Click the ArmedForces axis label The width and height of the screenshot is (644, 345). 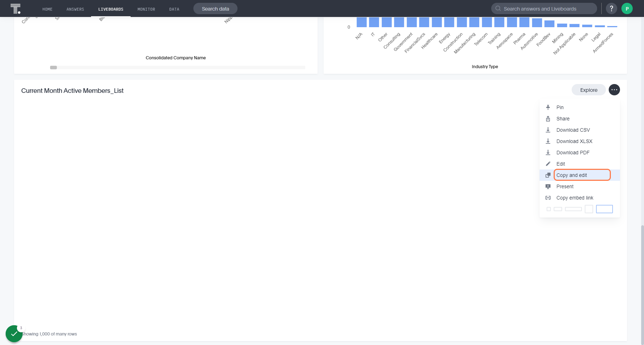tap(603, 43)
